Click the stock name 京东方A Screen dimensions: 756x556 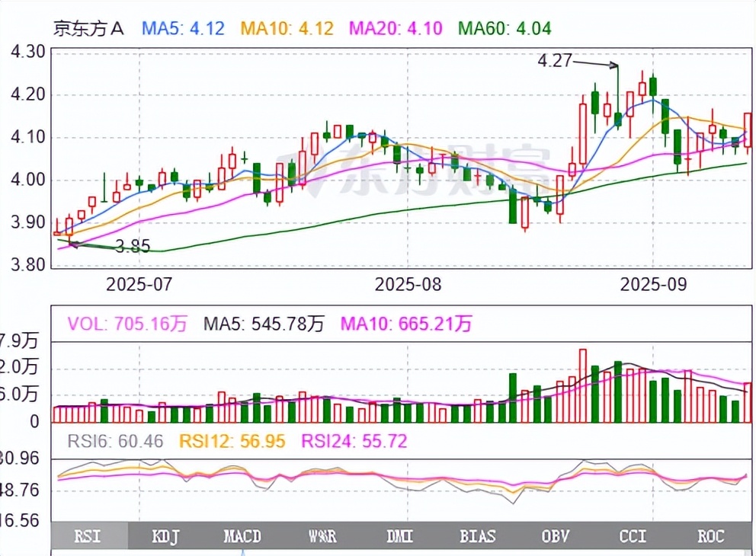pos(88,28)
